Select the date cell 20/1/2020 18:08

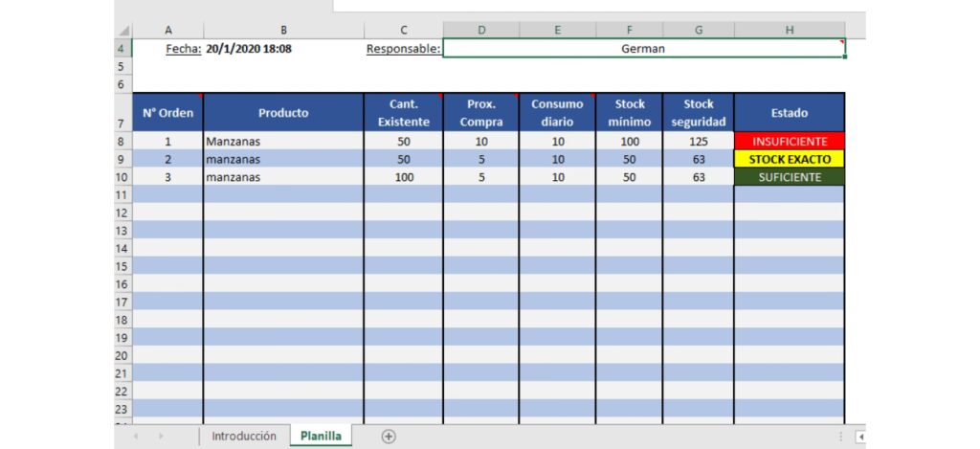(x=249, y=49)
